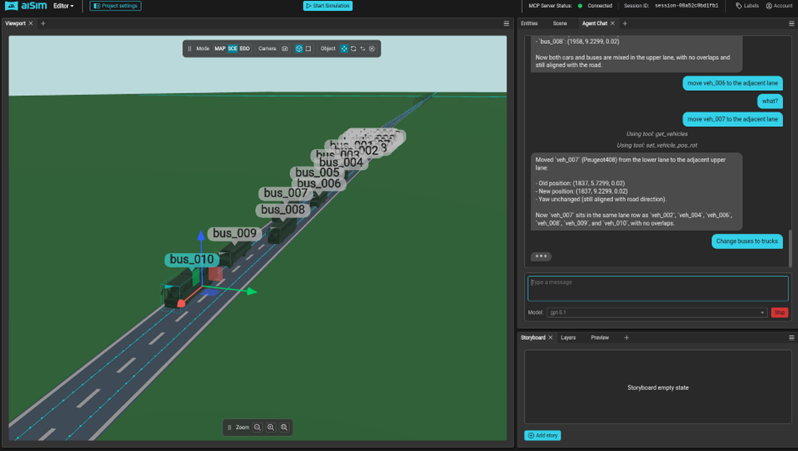Click Start Simulation button
This screenshot has height=451, width=798.
328,6
